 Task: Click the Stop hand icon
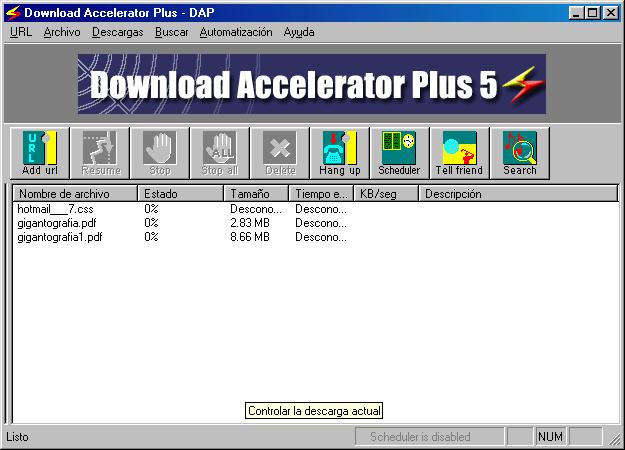tap(160, 153)
